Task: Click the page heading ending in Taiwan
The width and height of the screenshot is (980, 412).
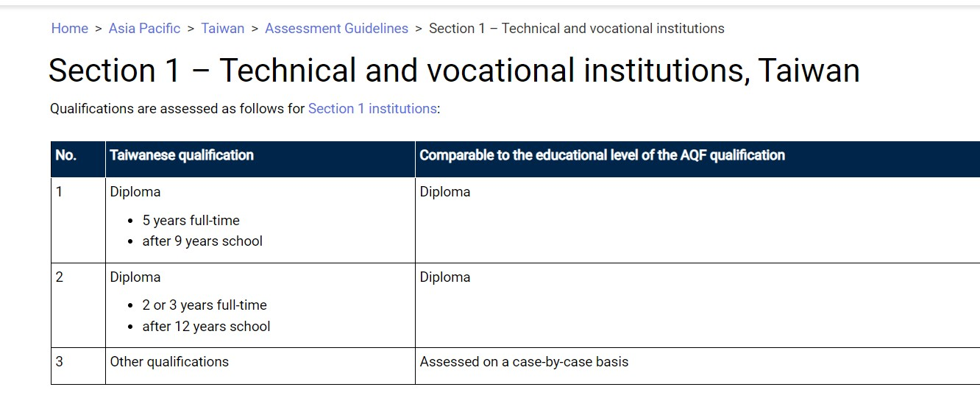Action: (x=454, y=71)
